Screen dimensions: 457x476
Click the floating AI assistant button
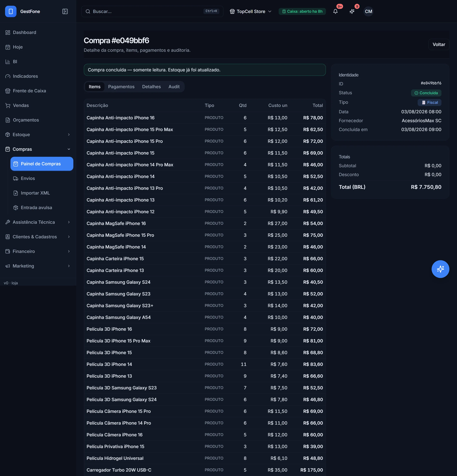click(x=440, y=269)
